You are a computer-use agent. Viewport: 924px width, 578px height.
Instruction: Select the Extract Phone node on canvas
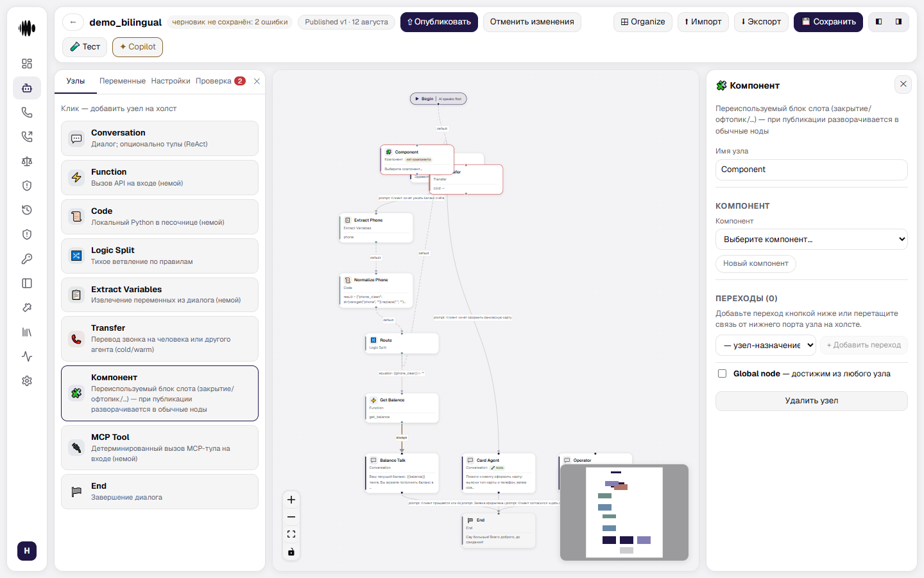click(x=376, y=228)
